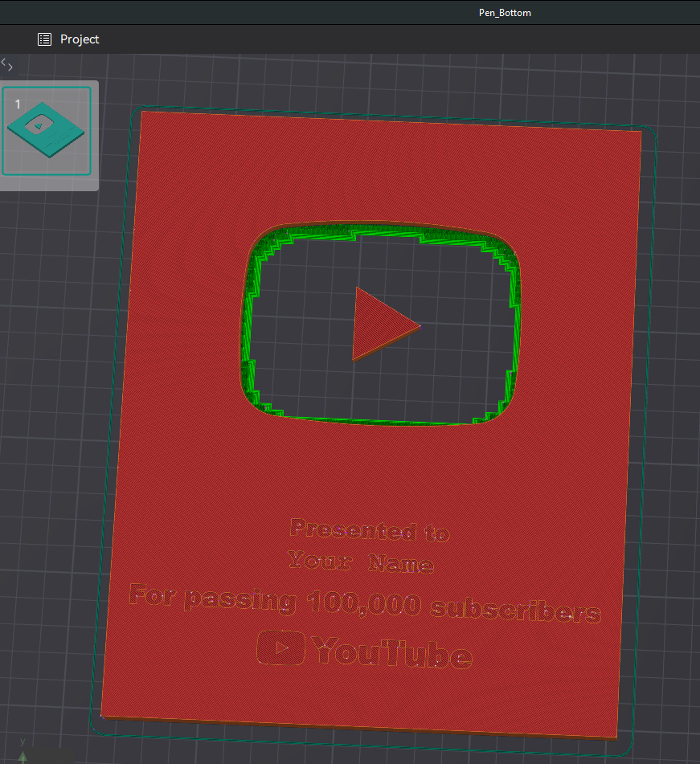Click the "Your Name" embossed text
Viewport: 700px width, 764px height.
[x=360, y=562]
